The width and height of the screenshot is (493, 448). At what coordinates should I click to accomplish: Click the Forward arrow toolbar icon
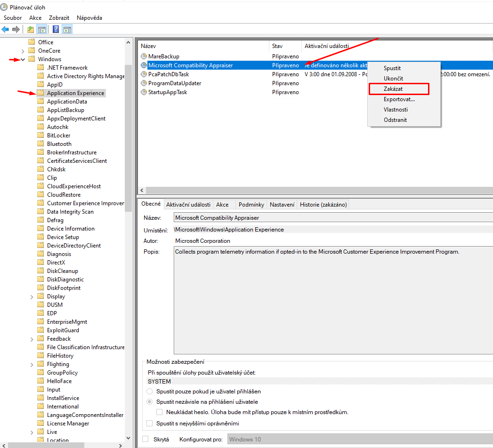[16, 30]
